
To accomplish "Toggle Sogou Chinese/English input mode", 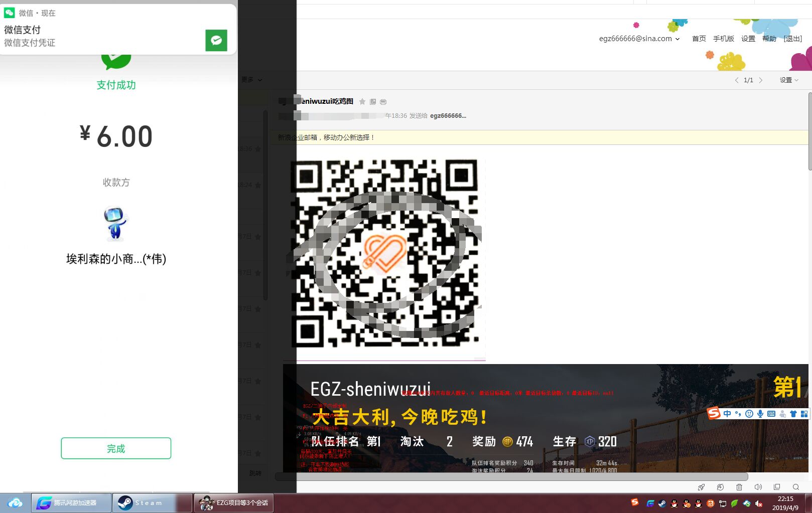I will point(727,414).
